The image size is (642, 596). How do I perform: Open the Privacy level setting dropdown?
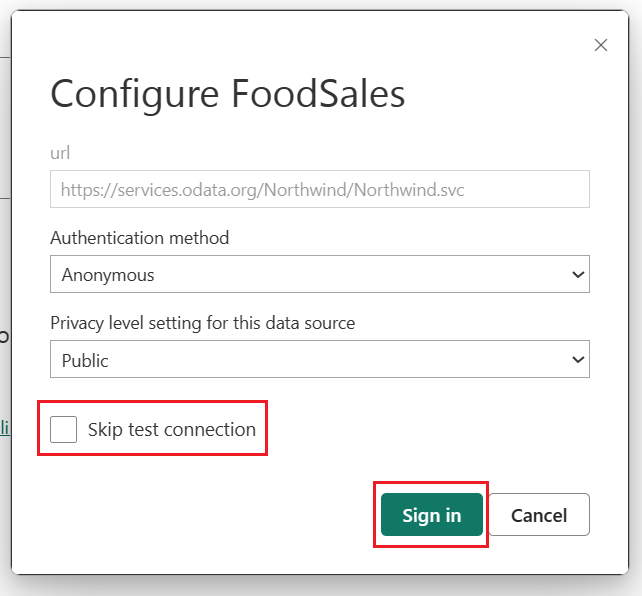tap(320, 359)
